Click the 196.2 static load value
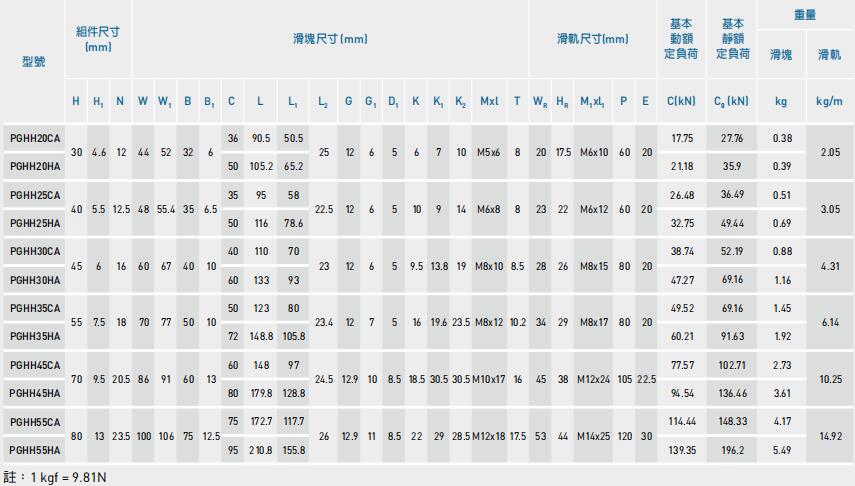The height and width of the screenshot is (486, 855). coord(733,451)
